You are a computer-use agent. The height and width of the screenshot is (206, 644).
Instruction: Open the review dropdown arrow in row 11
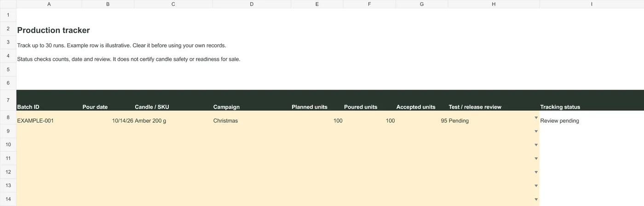[536, 159]
